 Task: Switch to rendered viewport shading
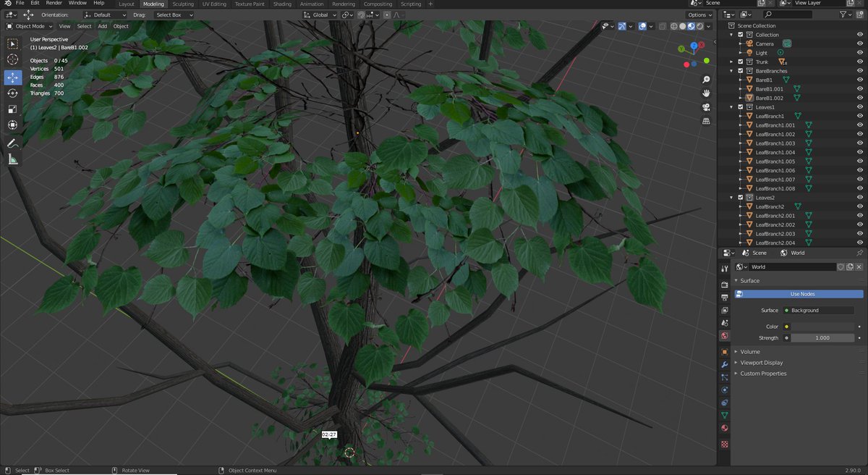700,26
